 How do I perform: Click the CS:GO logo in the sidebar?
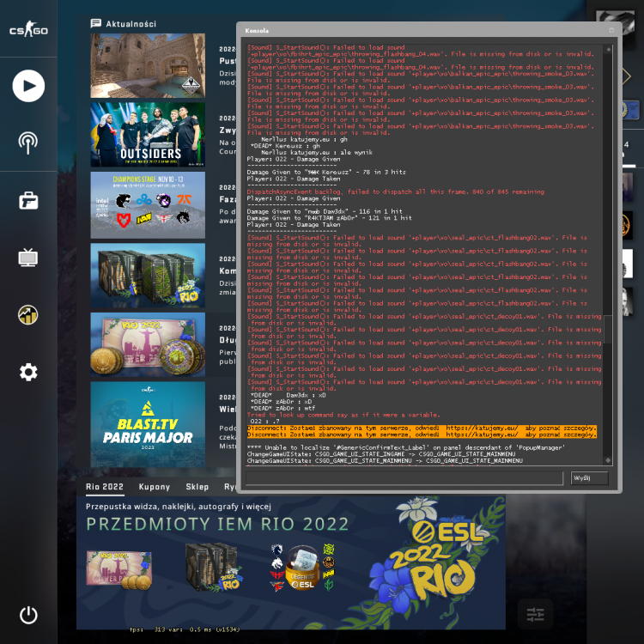pos(28,29)
